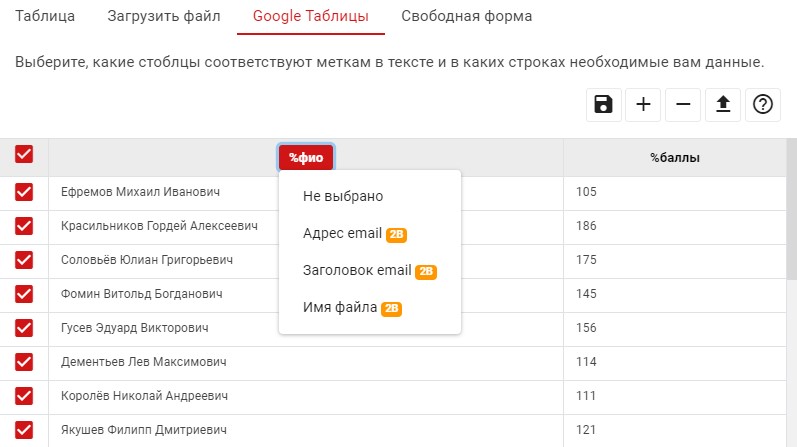Remove a row with the minus icon

click(683, 105)
